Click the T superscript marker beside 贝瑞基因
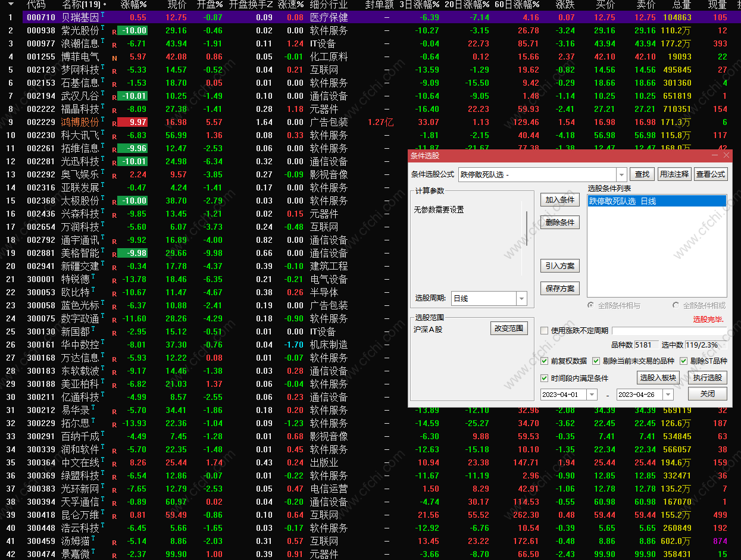Image resolution: width=741 pixels, height=560 pixels. 103,14
